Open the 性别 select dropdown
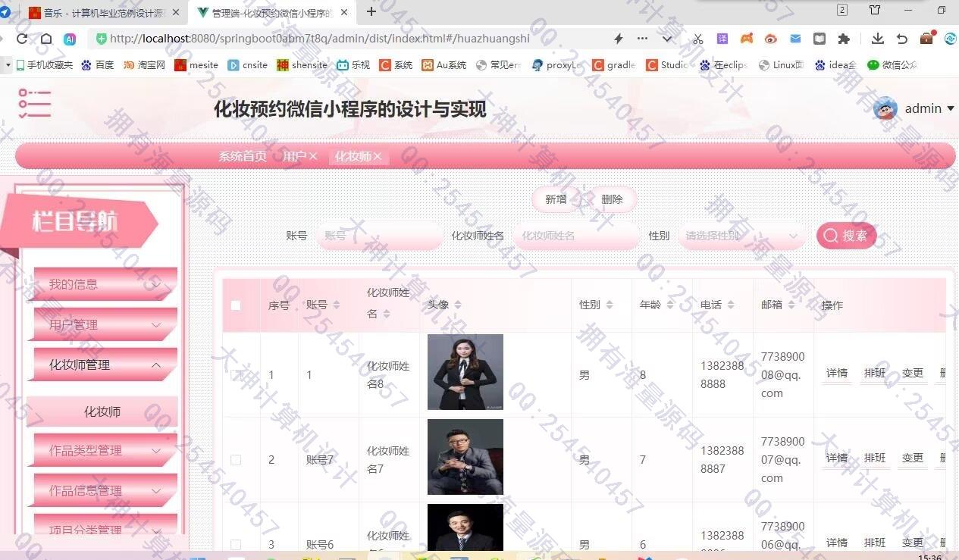The width and height of the screenshot is (959, 560). [742, 236]
